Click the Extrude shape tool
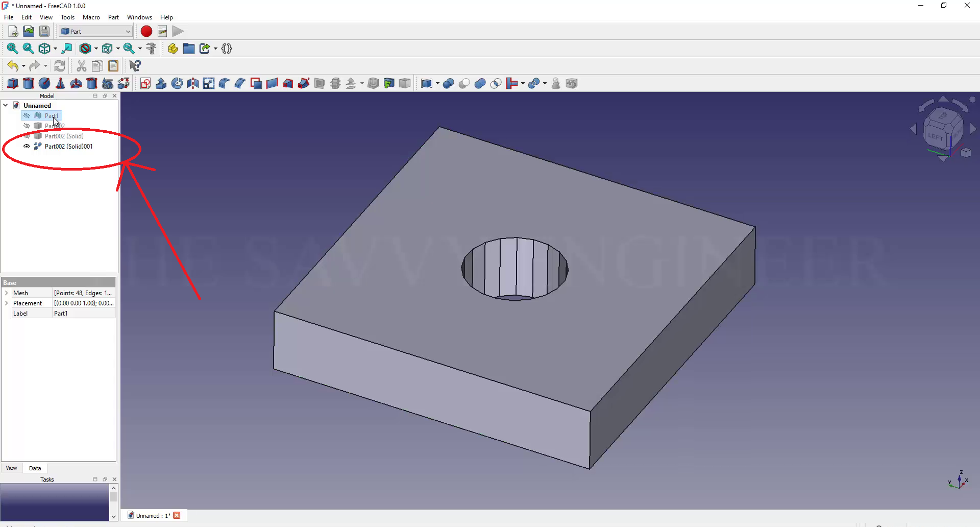The image size is (980, 527). point(161,84)
